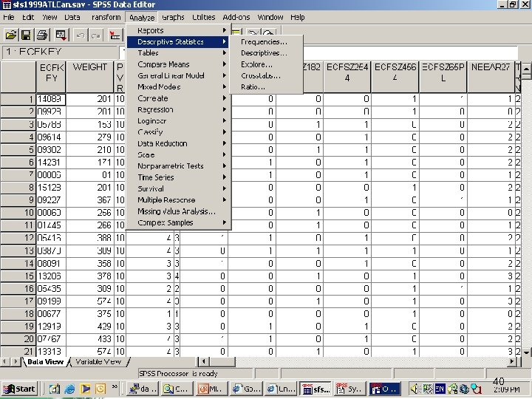Viewport: 532px width, 399px height.
Task: Launch Windows Media Player from quick launch
Action: pos(85,389)
